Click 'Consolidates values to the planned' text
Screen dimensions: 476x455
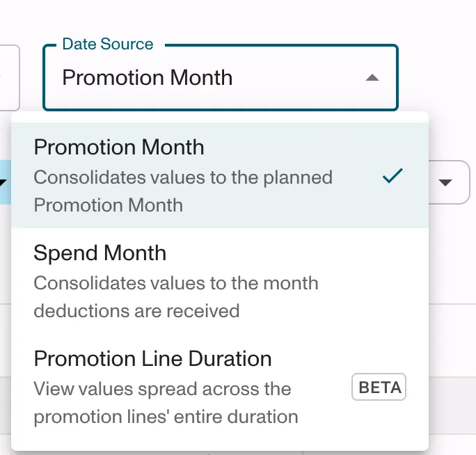(183, 177)
